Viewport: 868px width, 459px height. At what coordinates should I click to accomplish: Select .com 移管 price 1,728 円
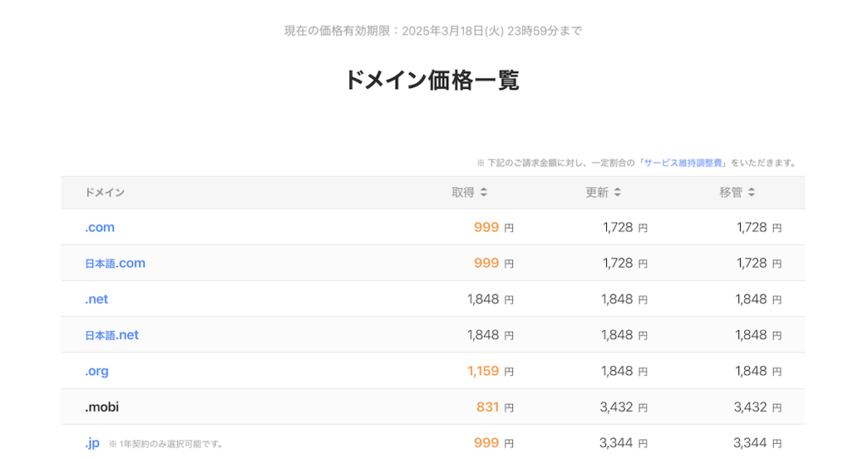point(759,227)
